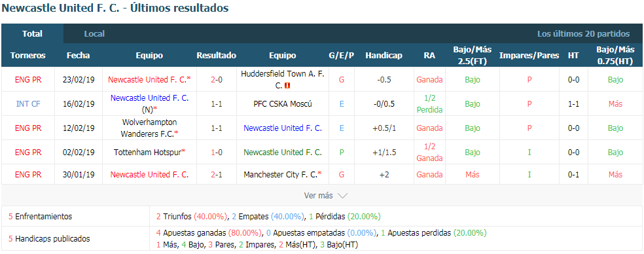Expand the Ver más chevron
The image size is (644, 254).
pos(342,196)
